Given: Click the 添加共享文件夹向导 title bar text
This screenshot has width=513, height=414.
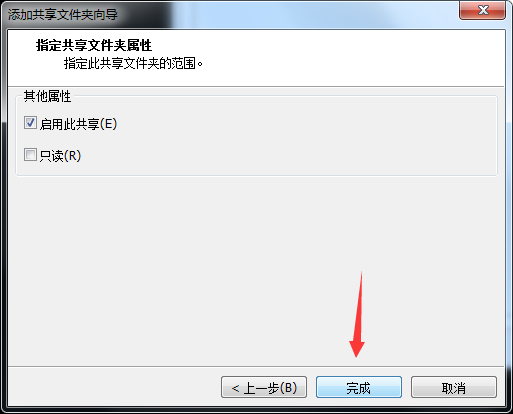Looking at the screenshot, I should coord(63,14).
